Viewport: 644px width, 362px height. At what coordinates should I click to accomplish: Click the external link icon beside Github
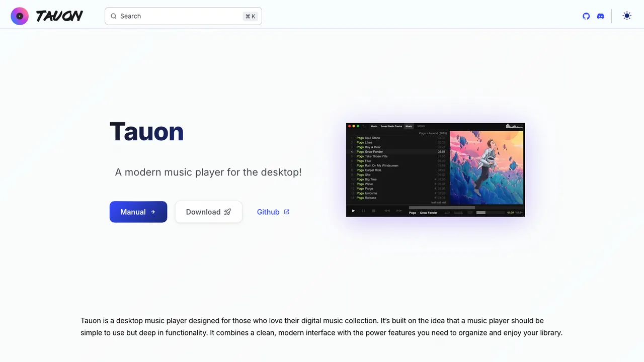[x=287, y=212]
